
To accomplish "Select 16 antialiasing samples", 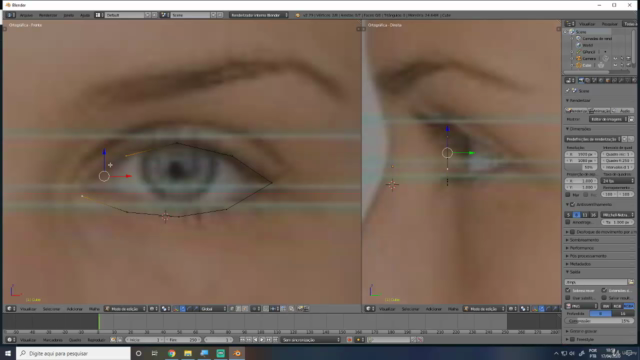I will coord(593,215).
